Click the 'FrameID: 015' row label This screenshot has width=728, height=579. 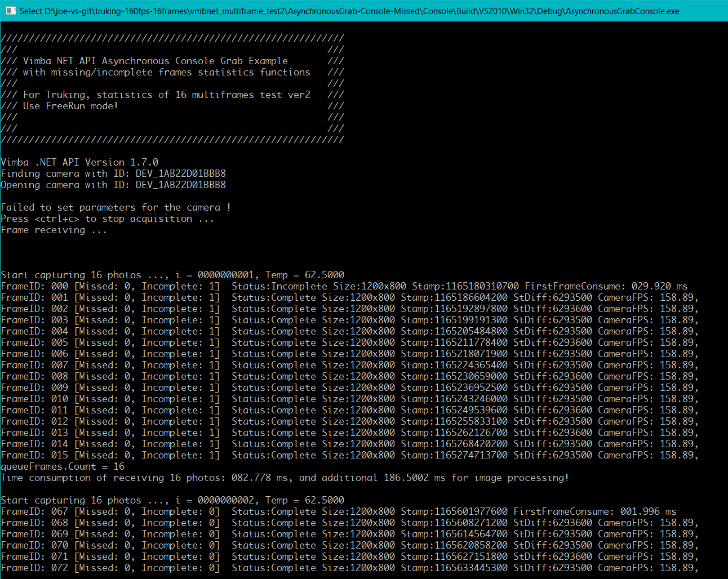point(34,455)
